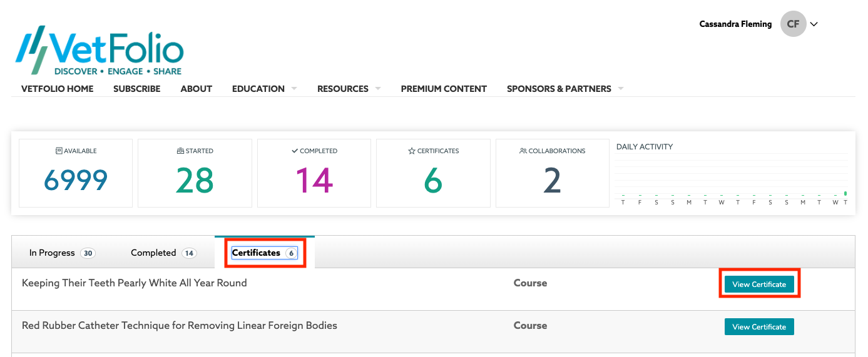The image size is (868, 357).
Task: Click the Available list icon
Action: coord(59,151)
